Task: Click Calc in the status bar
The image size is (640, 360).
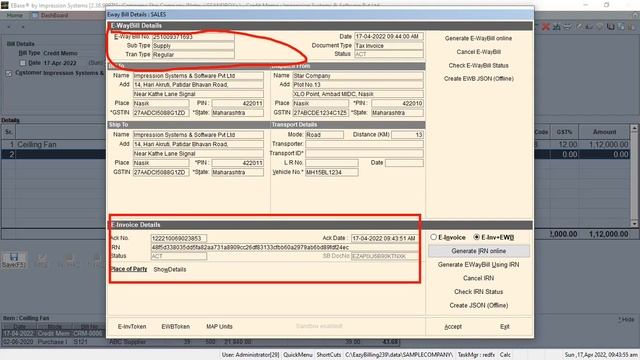Action: point(505,355)
